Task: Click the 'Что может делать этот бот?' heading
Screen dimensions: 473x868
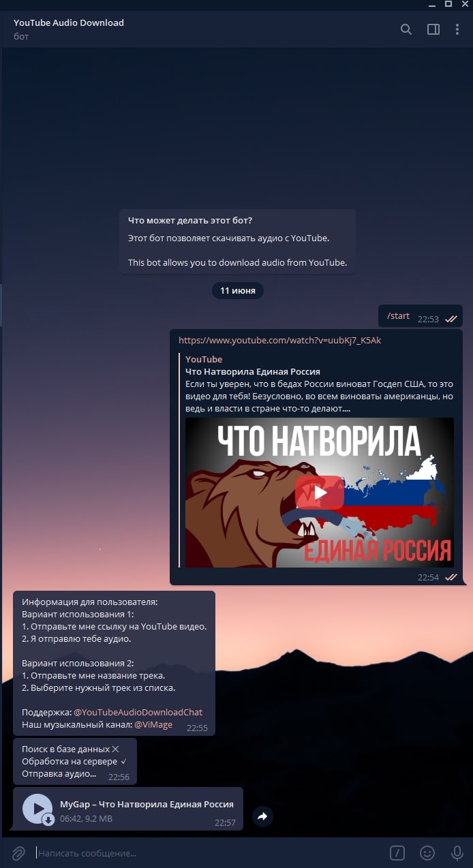Action: pos(190,221)
